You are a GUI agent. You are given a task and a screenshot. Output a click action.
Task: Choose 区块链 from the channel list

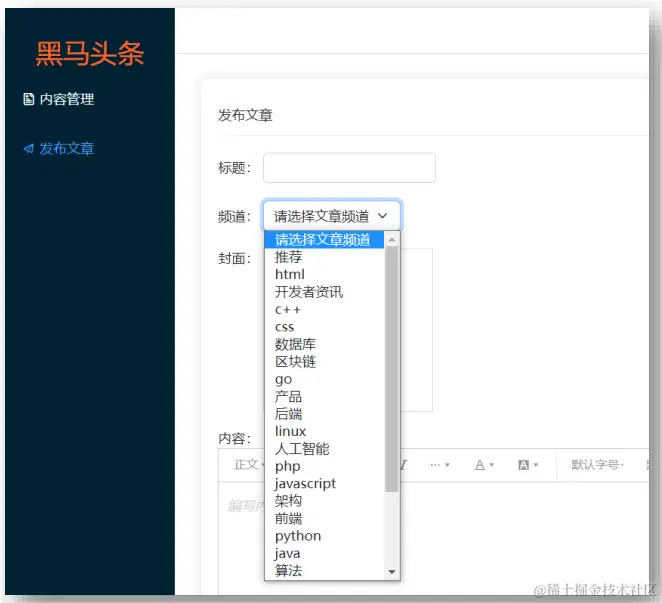pyautogui.click(x=324, y=362)
